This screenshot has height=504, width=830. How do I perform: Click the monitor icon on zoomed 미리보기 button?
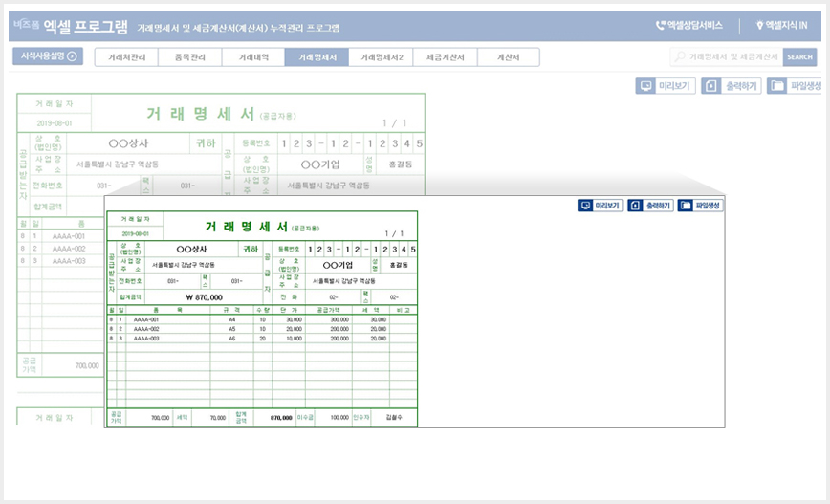pyautogui.click(x=585, y=206)
